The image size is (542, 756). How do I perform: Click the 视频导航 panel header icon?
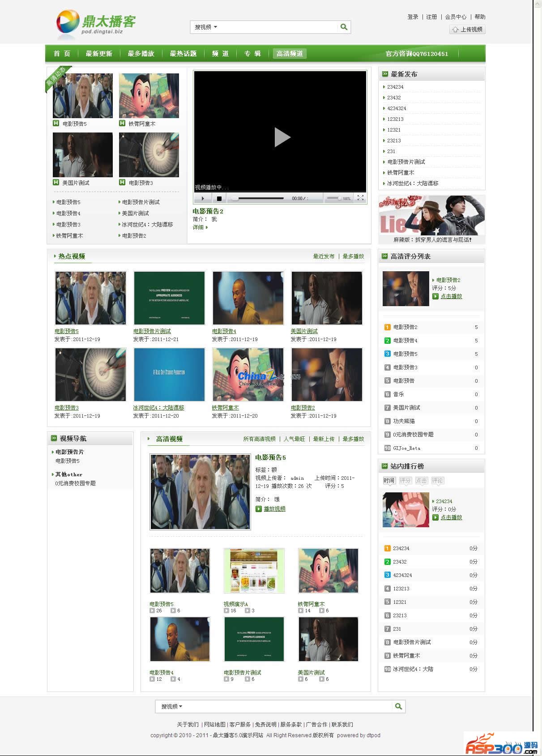point(54,438)
